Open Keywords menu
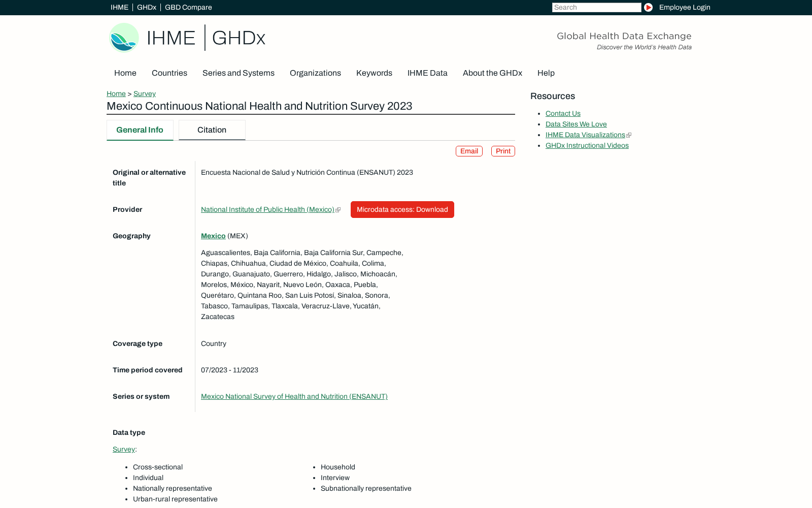Screen dimensions: 812x508 coord(374,73)
